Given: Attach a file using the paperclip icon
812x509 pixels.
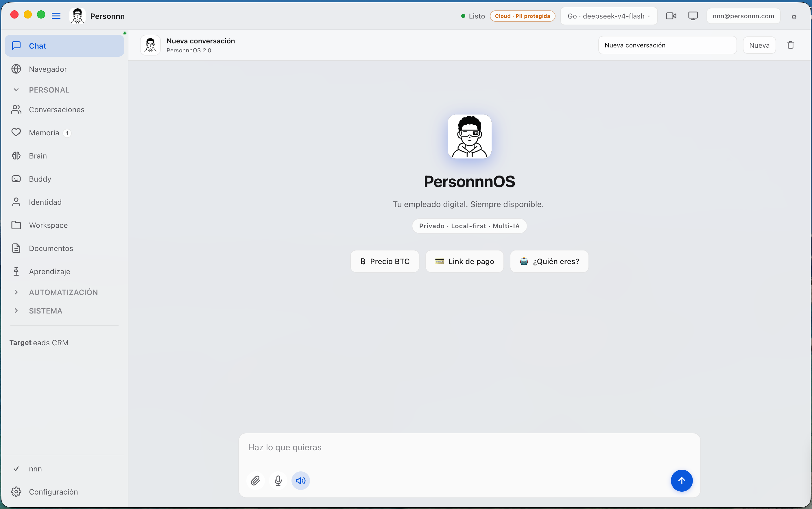Looking at the screenshot, I should 255,480.
